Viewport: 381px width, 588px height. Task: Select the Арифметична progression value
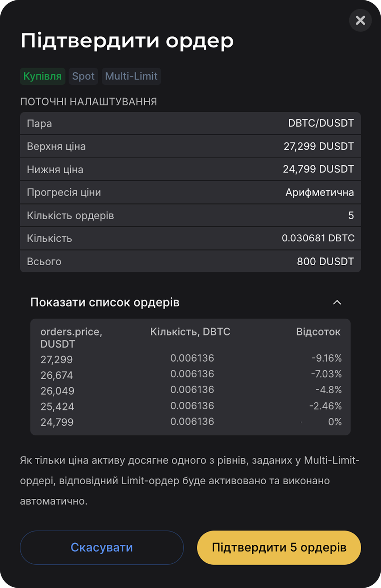pyautogui.click(x=319, y=192)
